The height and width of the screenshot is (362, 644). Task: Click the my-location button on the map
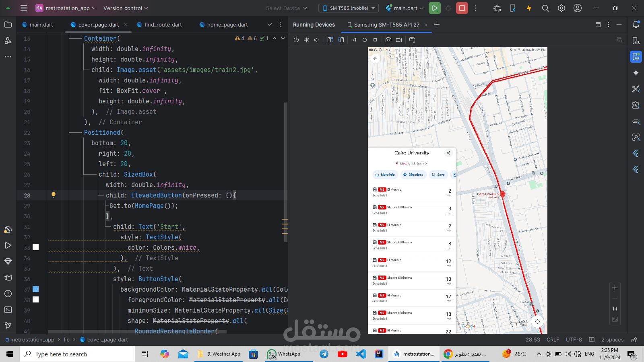(x=537, y=321)
